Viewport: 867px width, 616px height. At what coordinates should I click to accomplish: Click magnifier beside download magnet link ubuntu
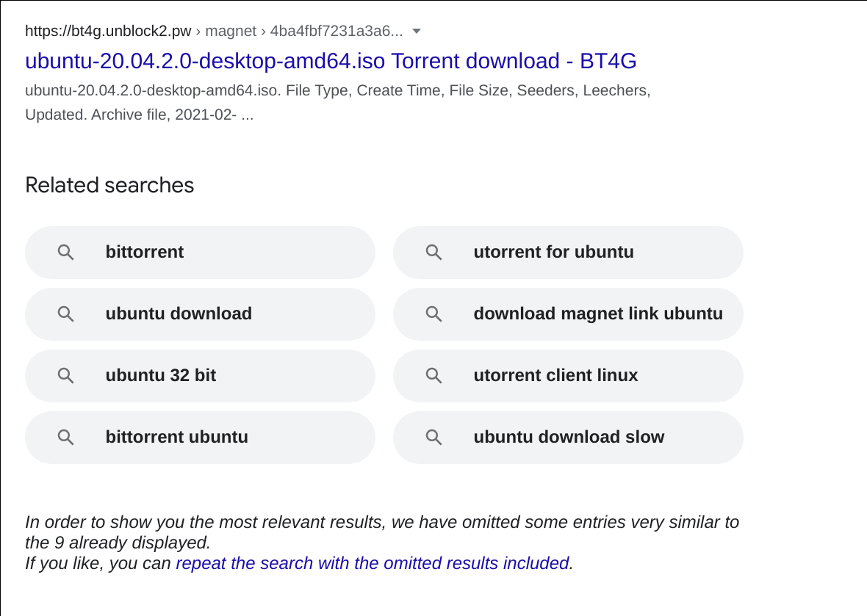(x=433, y=314)
